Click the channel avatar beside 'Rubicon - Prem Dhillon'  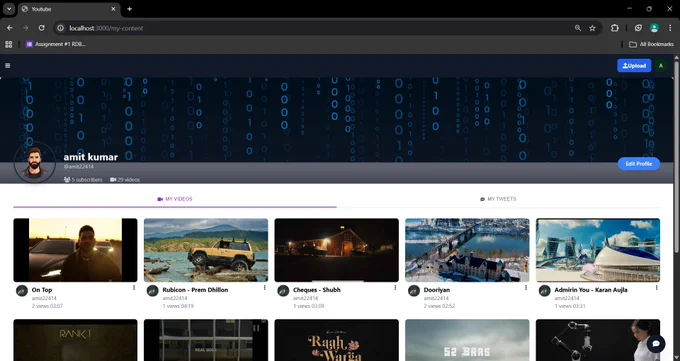152,291
